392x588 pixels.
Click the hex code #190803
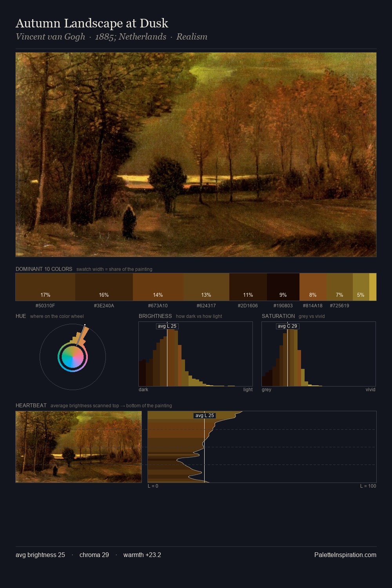click(283, 305)
